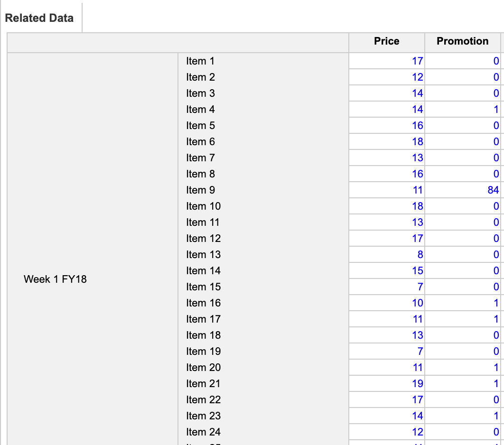The width and height of the screenshot is (504, 445).
Task: Click the Promotion cell for Item 23
Action: coord(463,416)
